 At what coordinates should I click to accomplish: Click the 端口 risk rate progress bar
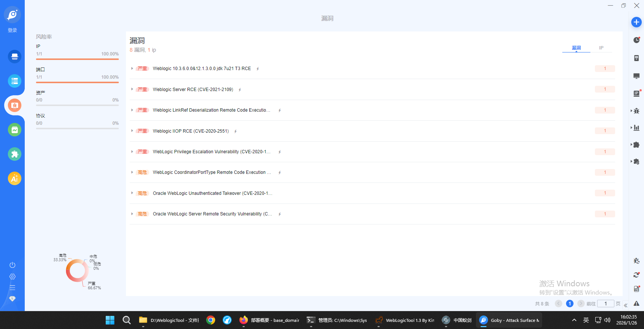point(77,82)
